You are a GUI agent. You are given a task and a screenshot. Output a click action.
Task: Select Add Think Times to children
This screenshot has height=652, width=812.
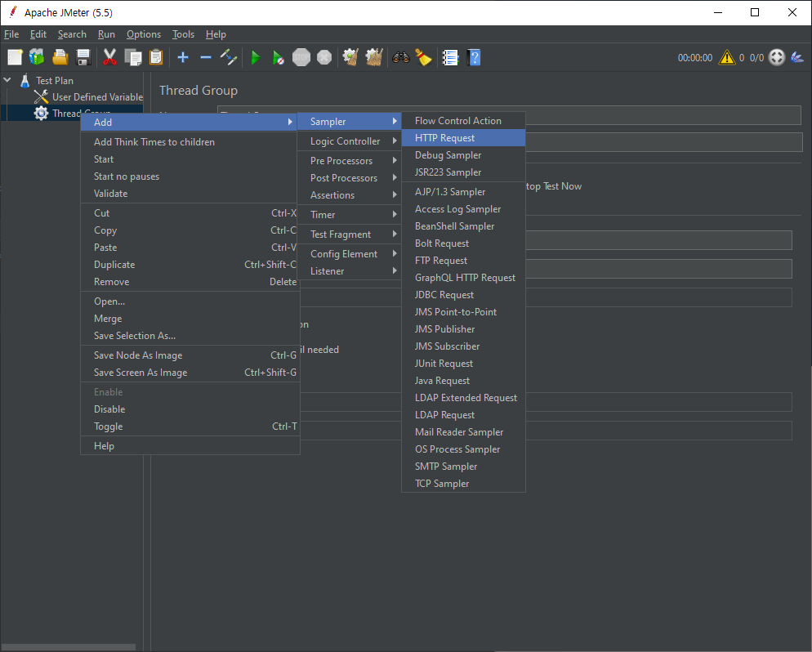[x=190, y=142]
